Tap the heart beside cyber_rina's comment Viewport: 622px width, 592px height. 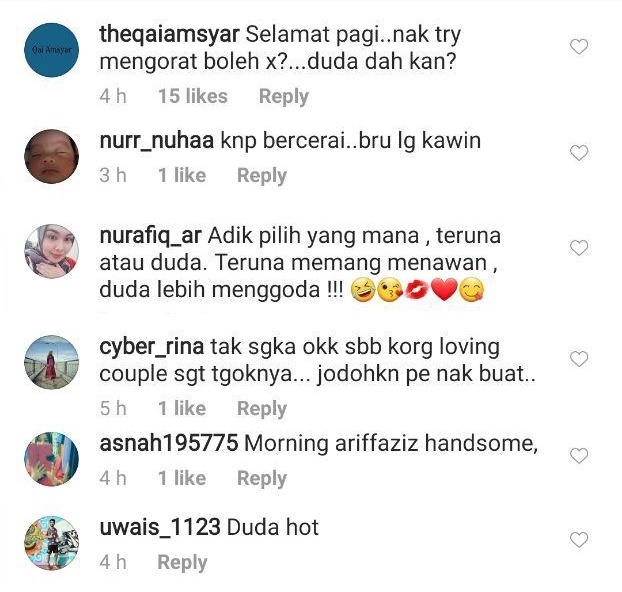coord(579,359)
